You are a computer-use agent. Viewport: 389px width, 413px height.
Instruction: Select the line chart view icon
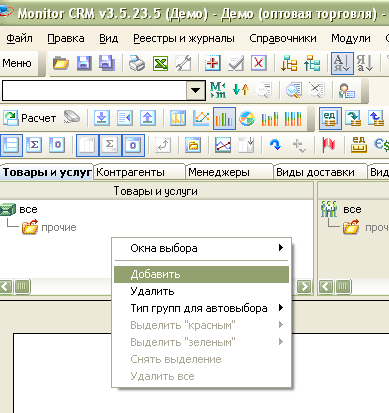(x=201, y=118)
